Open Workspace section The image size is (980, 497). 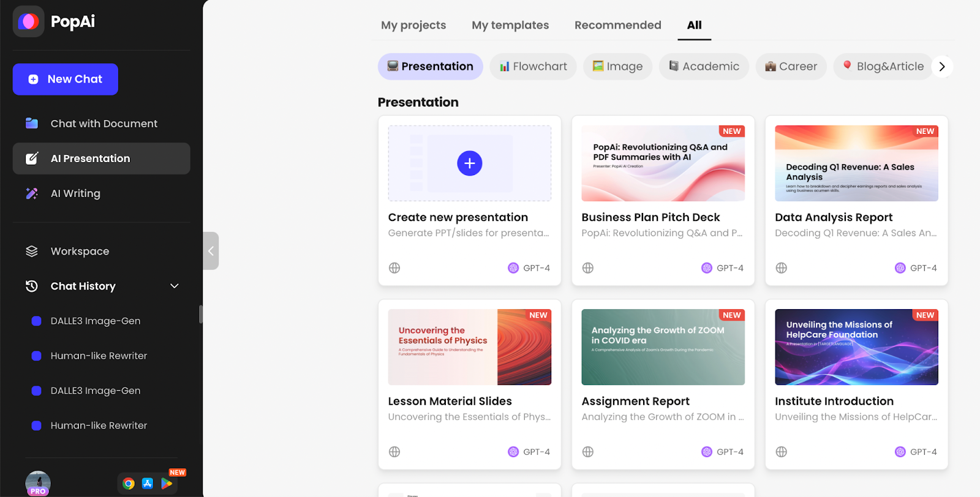102,251
